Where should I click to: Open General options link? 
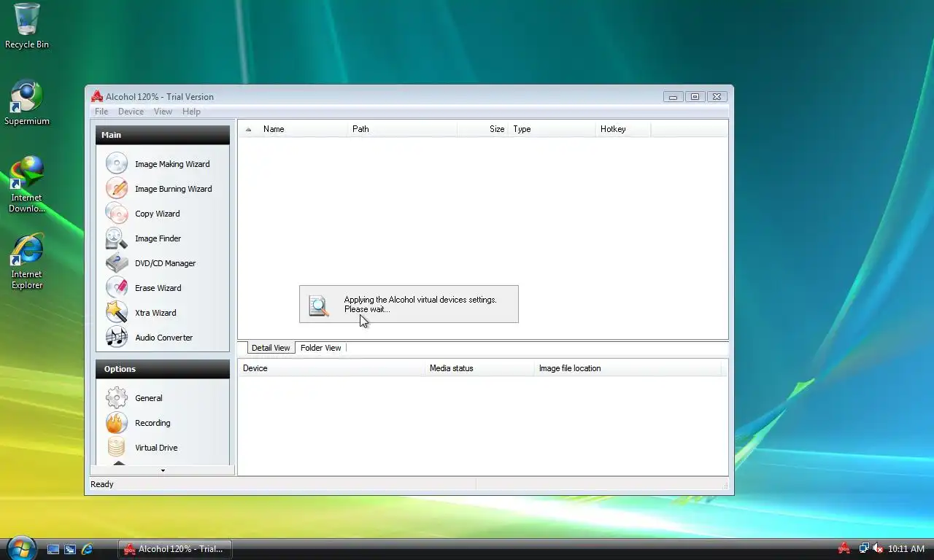pyautogui.click(x=149, y=398)
